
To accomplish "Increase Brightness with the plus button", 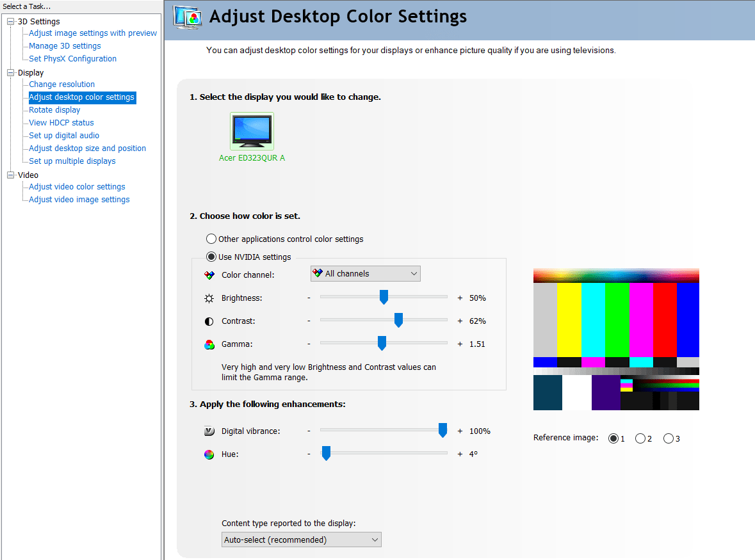I will (x=460, y=298).
